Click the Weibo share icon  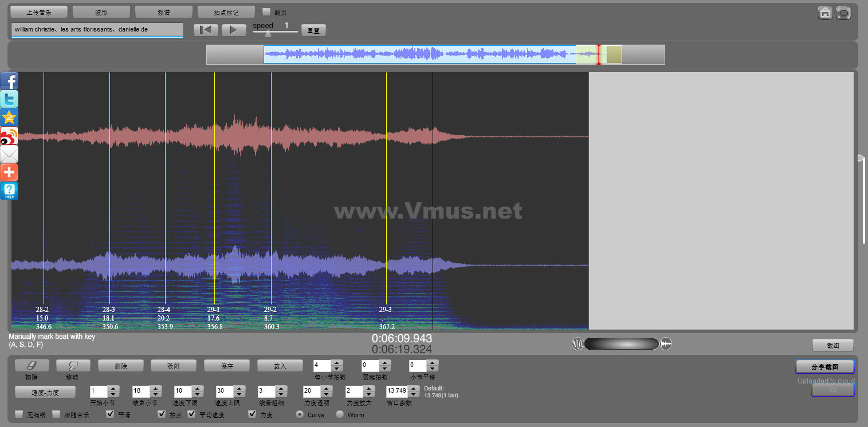[x=9, y=136]
